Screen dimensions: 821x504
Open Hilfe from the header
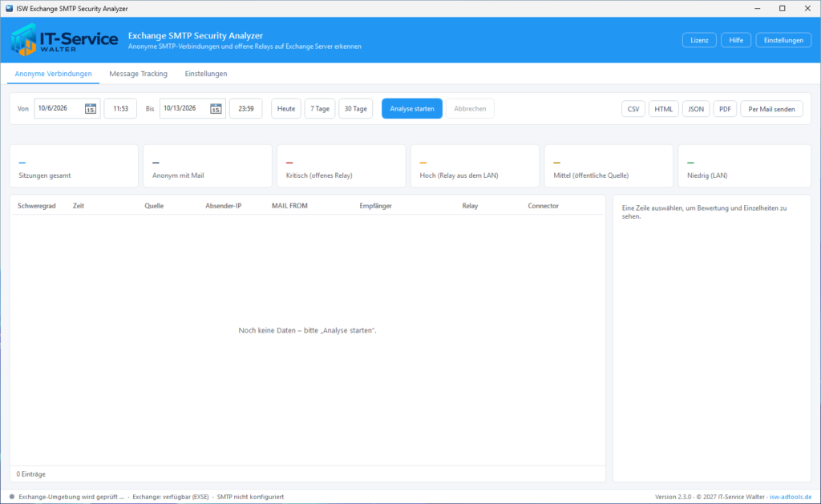(x=736, y=40)
